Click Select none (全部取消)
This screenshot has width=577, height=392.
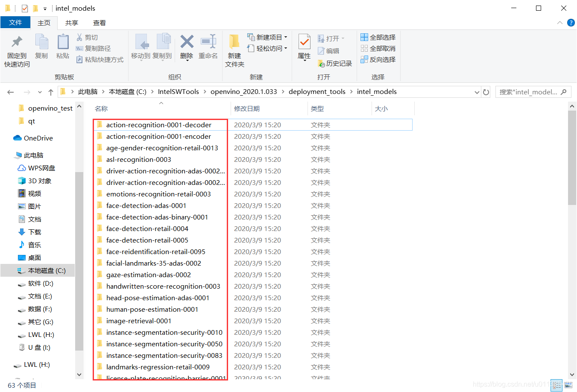pos(378,49)
